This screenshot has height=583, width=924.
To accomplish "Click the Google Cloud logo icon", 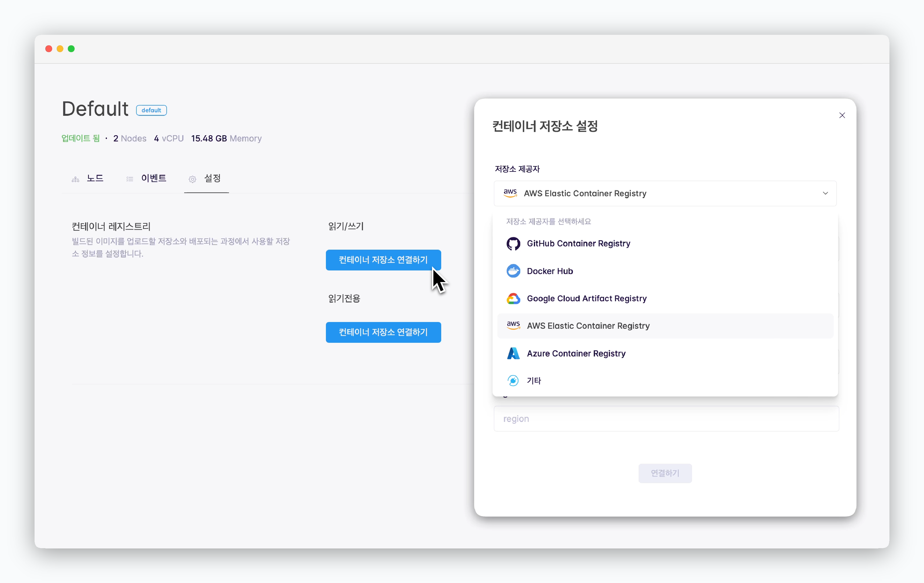I will point(513,299).
